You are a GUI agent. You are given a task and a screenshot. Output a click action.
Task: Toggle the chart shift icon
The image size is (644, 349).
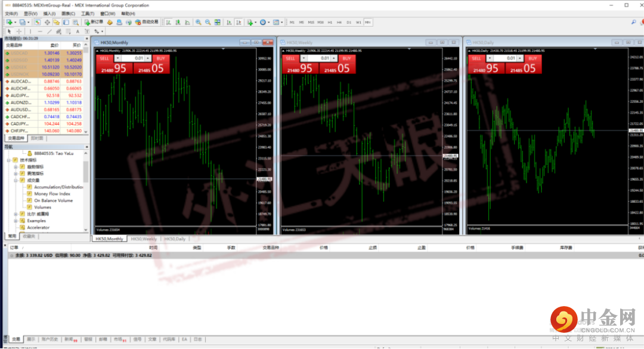[239, 22]
